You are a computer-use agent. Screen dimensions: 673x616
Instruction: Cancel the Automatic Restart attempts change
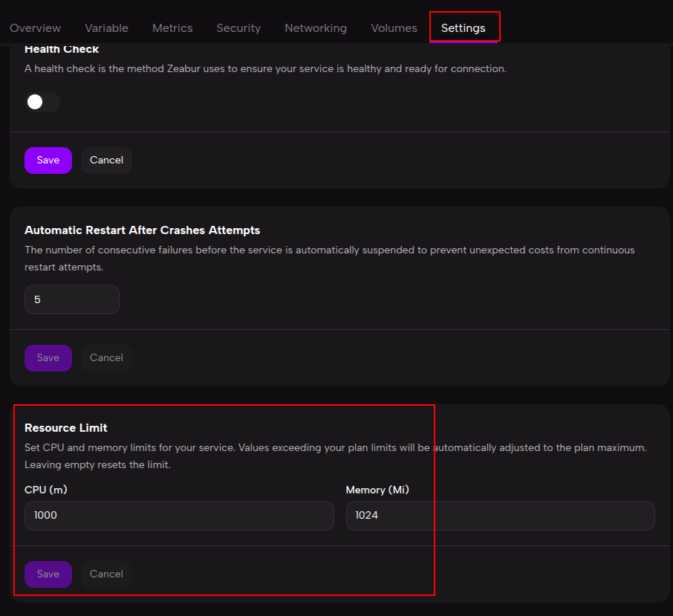(x=106, y=358)
